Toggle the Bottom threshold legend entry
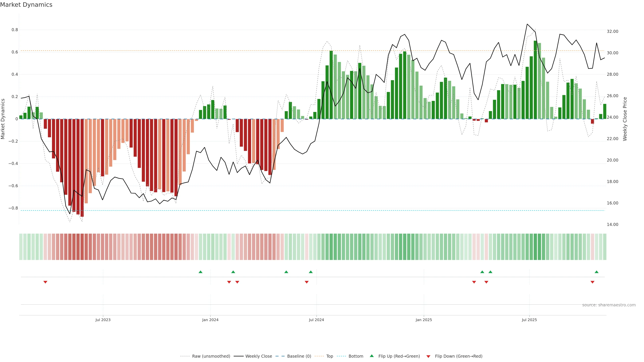644x362 pixels. pyautogui.click(x=356, y=356)
